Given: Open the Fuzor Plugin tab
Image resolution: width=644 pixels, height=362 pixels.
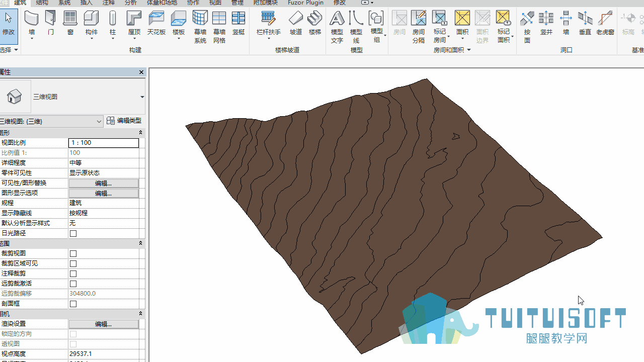Looking at the screenshot, I should [x=306, y=3].
